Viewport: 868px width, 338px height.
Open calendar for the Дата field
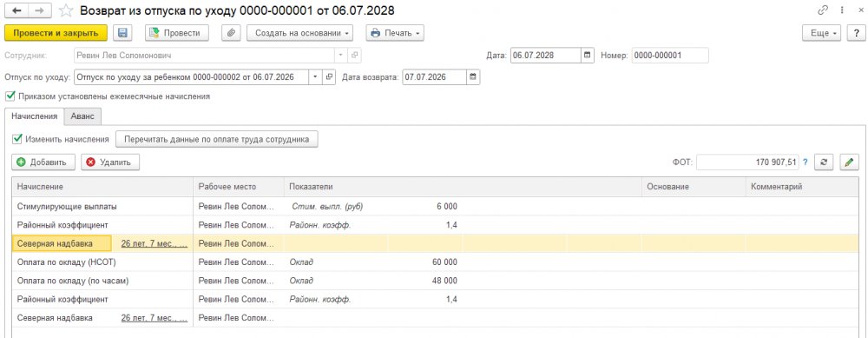(587, 56)
